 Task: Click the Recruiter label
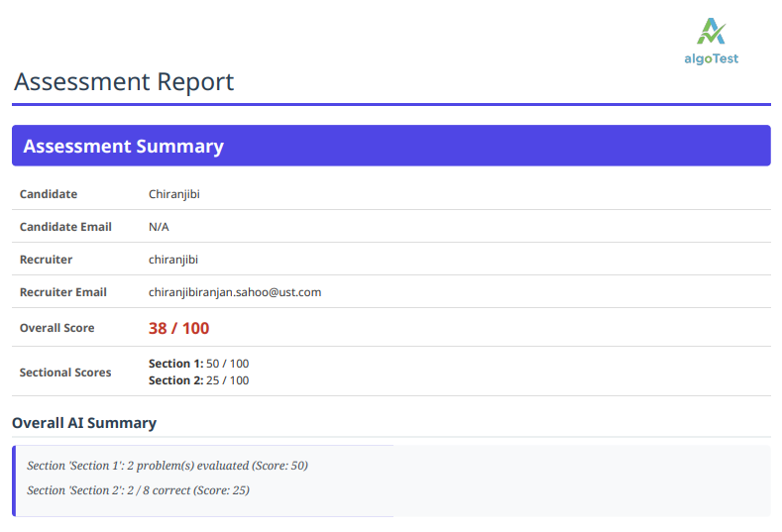click(46, 260)
